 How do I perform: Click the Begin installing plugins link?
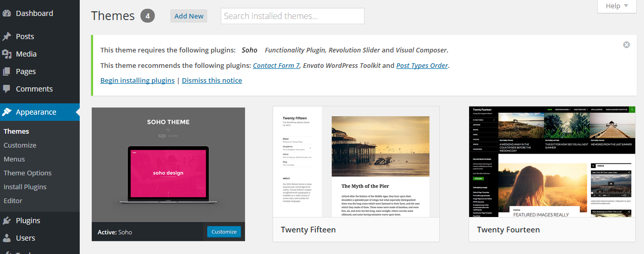[x=137, y=81]
